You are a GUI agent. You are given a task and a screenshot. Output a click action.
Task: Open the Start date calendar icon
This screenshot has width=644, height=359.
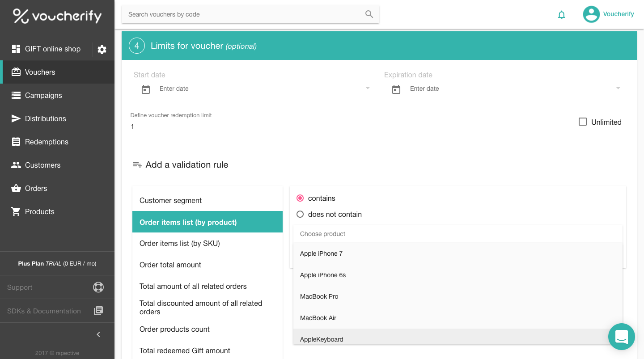pos(146,89)
